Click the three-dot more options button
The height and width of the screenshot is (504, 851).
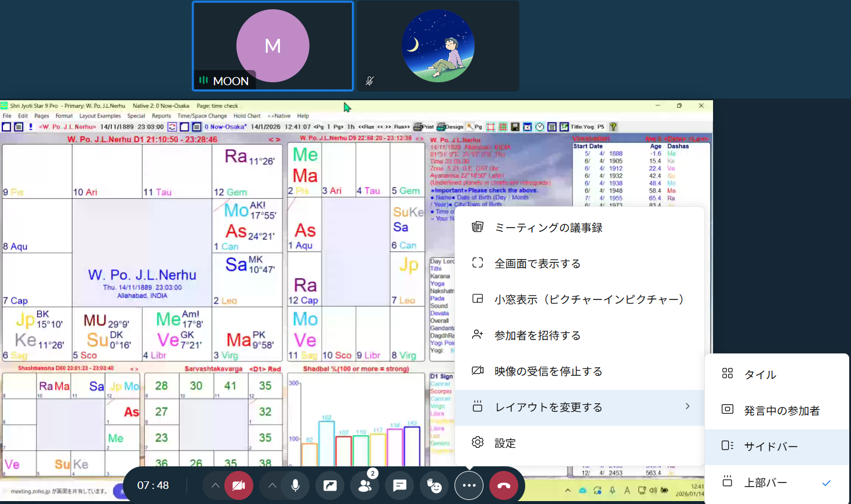[469, 485]
